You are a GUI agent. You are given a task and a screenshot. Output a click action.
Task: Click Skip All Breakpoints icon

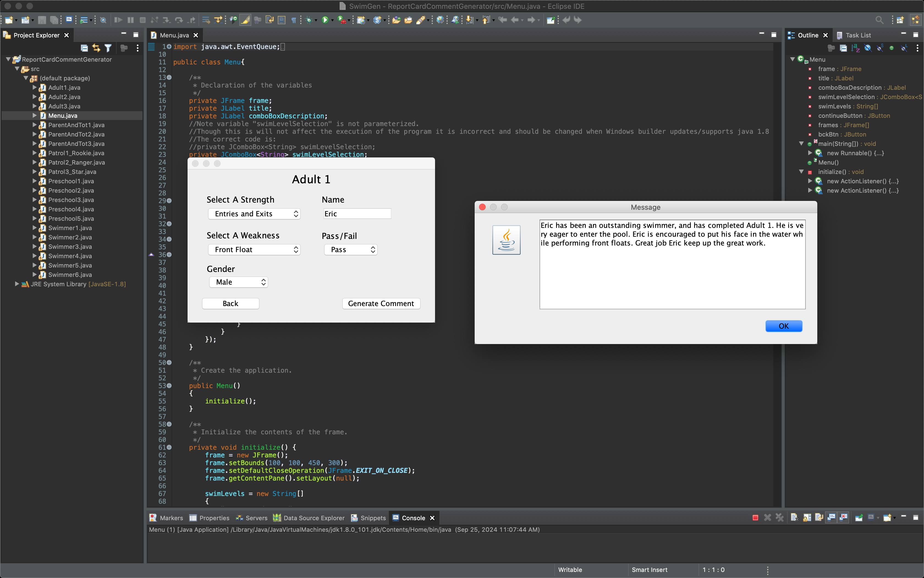click(x=103, y=20)
